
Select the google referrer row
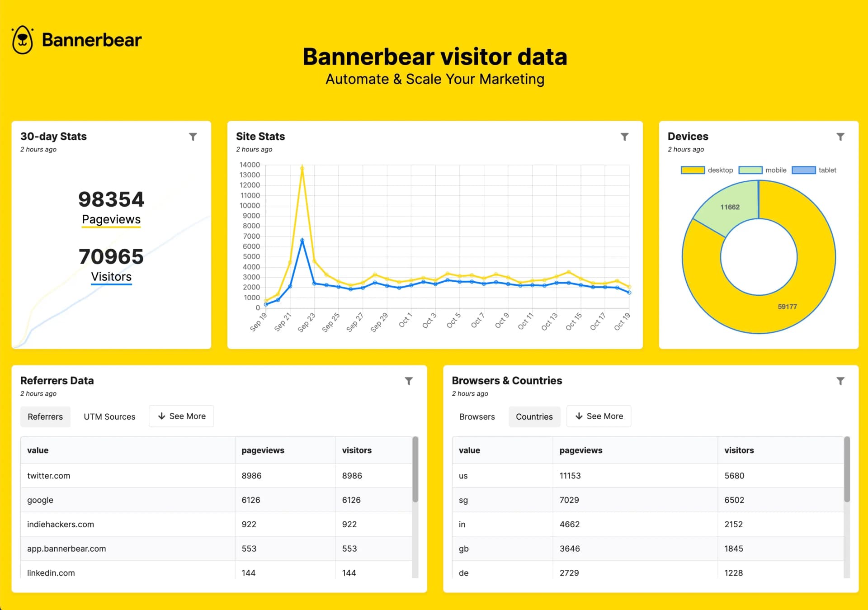coord(217,500)
